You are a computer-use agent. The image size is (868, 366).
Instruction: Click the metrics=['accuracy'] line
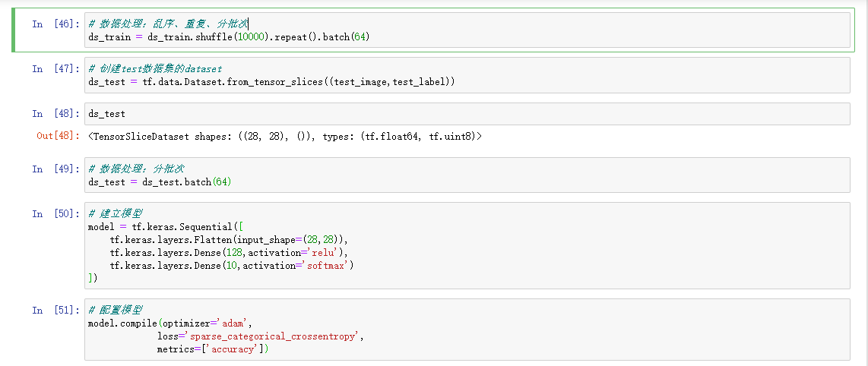pos(213,349)
